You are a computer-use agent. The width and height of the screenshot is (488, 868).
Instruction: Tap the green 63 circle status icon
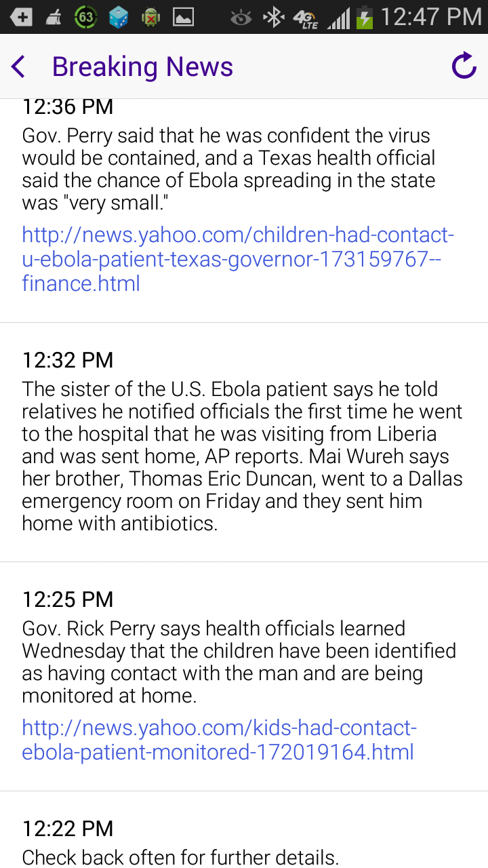(x=85, y=17)
